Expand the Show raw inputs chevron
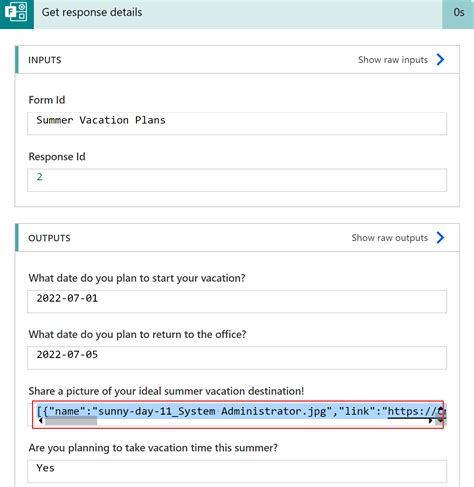Viewport: 474px width, 487px height. (x=440, y=60)
